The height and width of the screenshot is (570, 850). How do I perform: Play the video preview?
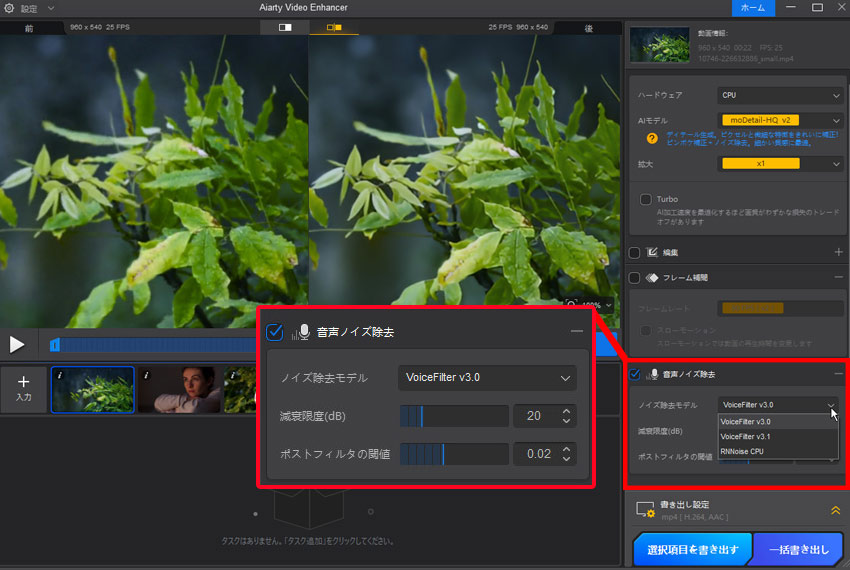17,344
